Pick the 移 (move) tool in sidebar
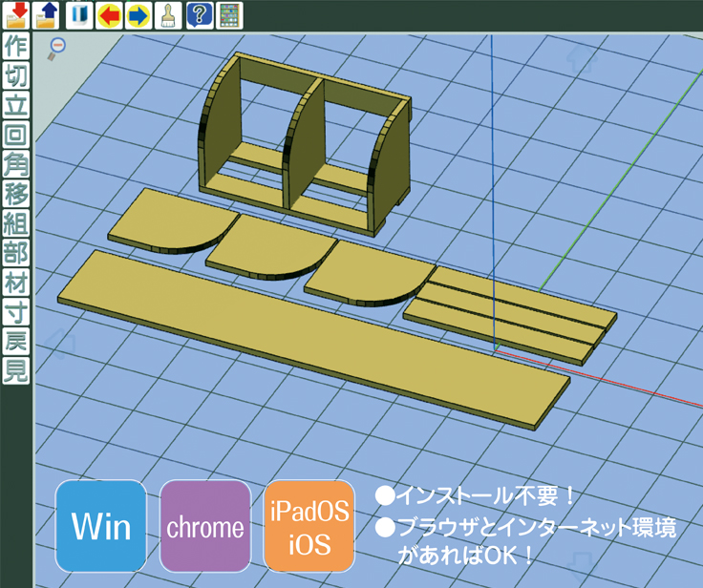The width and height of the screenshot is (703, 588). click(15, 194)
